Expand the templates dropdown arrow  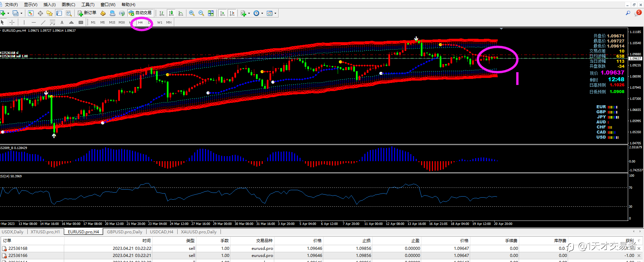pyautogui.click(x=276, y=13)
